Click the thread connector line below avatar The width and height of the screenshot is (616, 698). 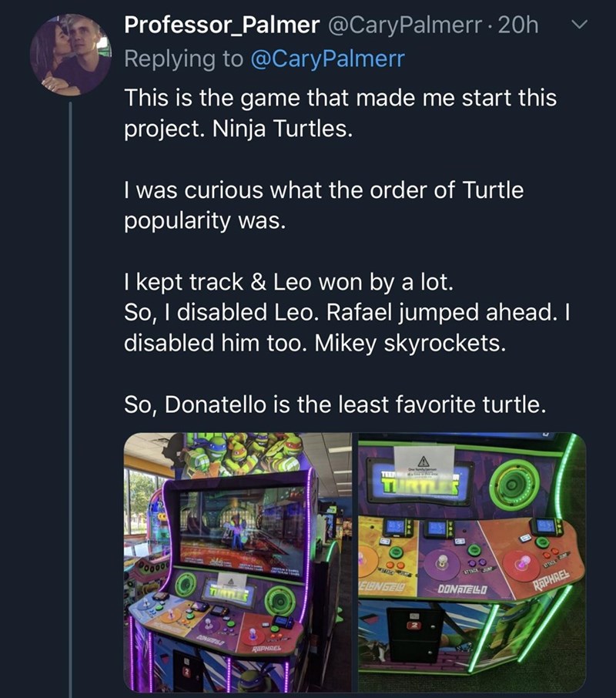tap(70, 385)
